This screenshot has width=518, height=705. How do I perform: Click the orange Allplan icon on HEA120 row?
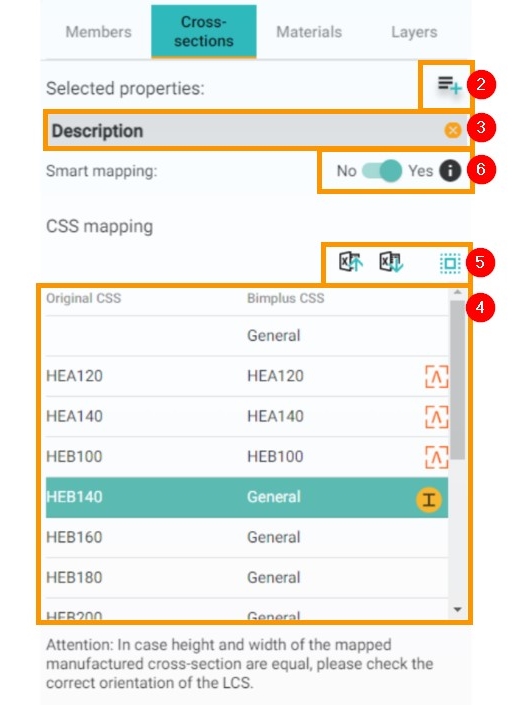pos(436,376)
